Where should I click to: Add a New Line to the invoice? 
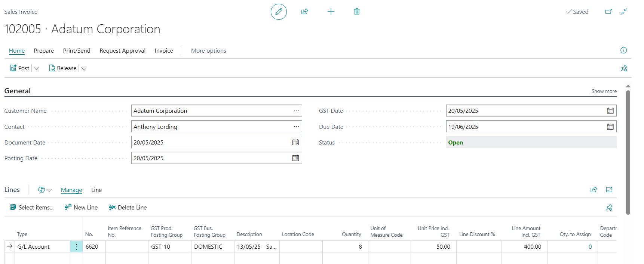[x=81, y=208]
